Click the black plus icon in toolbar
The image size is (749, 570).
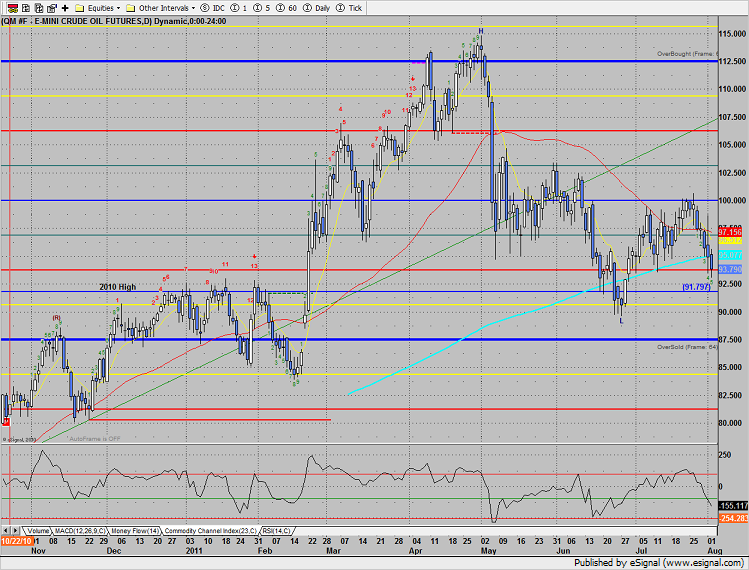(x=65, y=8)
